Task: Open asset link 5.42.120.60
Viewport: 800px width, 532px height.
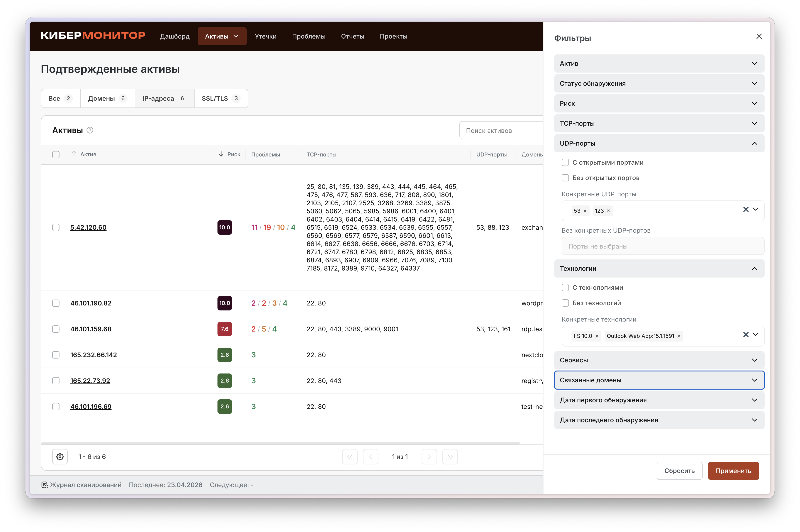Action: pos(88,227)
